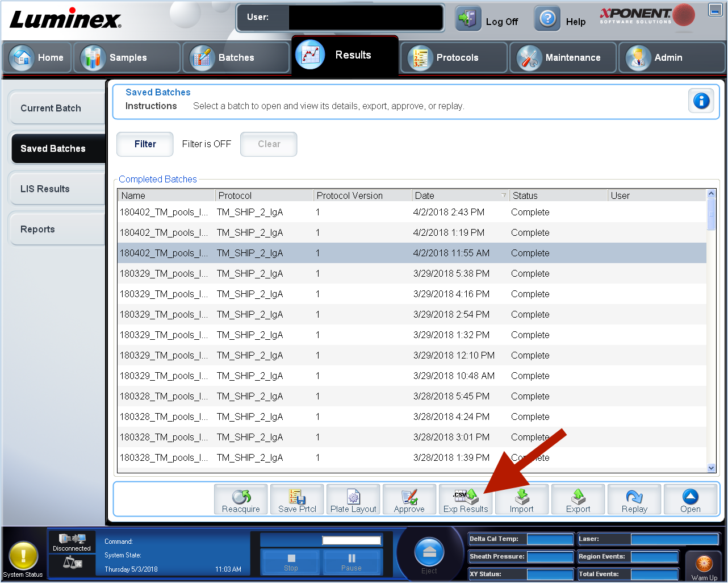Open the Plate Layout view
Image resolution: width=728 pixels, height=583 pixels.
[353, 499]
